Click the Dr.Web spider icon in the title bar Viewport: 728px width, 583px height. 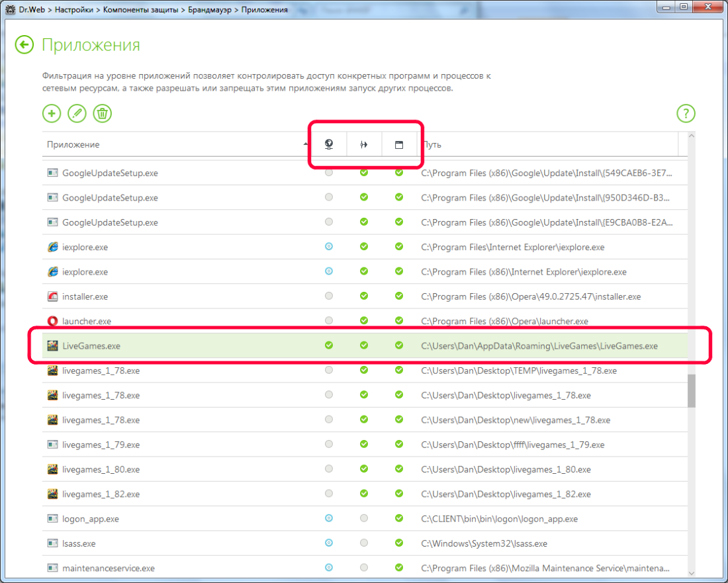click(10, 9)
